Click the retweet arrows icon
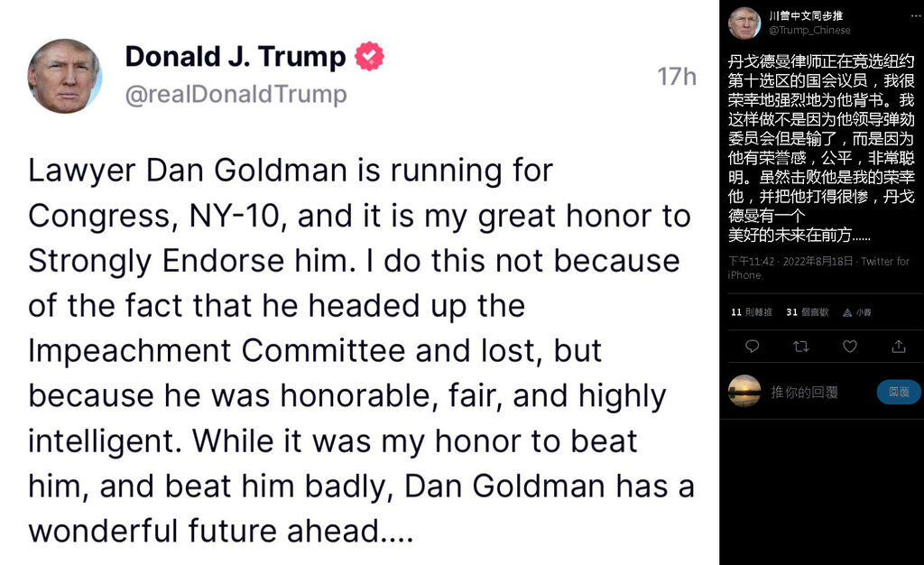 pyautogui.click(x=801, y=347)
